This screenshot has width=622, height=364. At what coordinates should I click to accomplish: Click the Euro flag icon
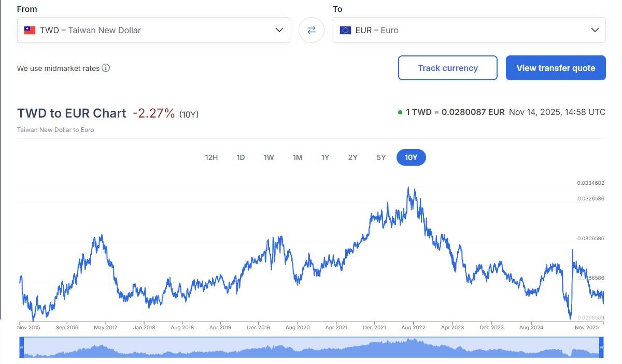point(345,30)
